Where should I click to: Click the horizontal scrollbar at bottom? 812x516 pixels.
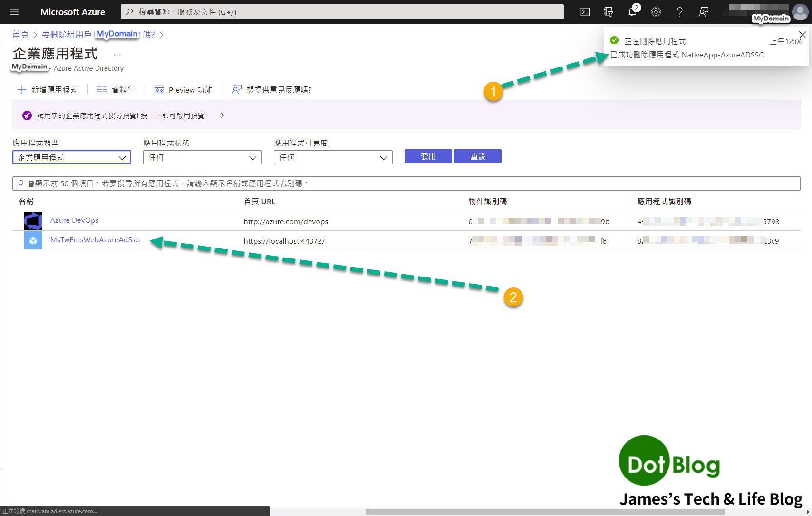coord(545,512)
